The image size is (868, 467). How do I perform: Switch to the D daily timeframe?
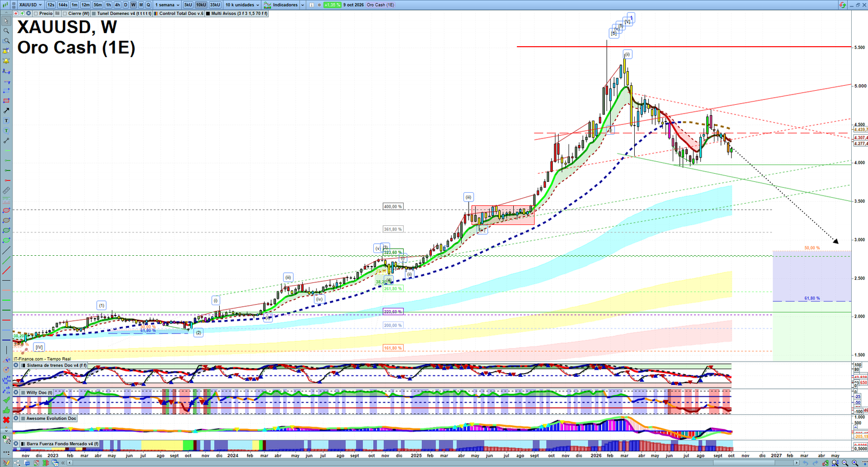(x=125, y=5)
